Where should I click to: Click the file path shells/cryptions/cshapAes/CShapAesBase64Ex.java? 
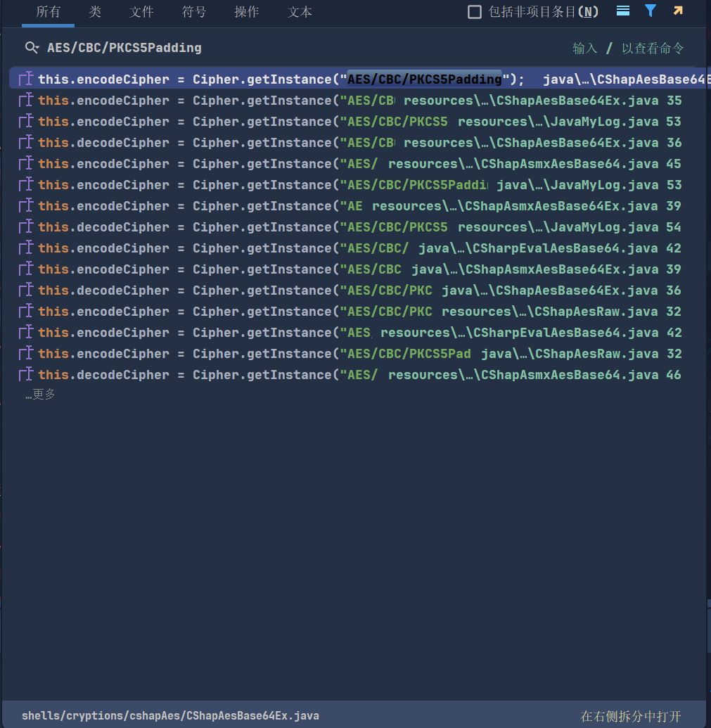click(x=170, y=715)
